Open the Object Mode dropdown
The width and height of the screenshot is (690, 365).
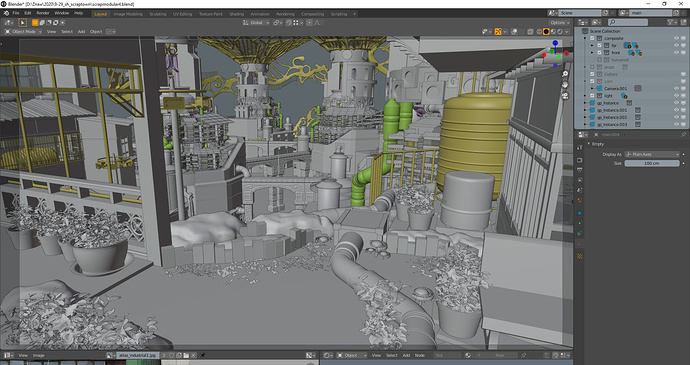(23, 32)
